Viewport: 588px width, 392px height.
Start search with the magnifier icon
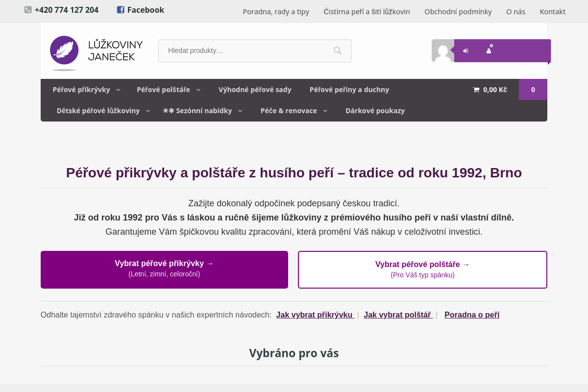[338, 50]
